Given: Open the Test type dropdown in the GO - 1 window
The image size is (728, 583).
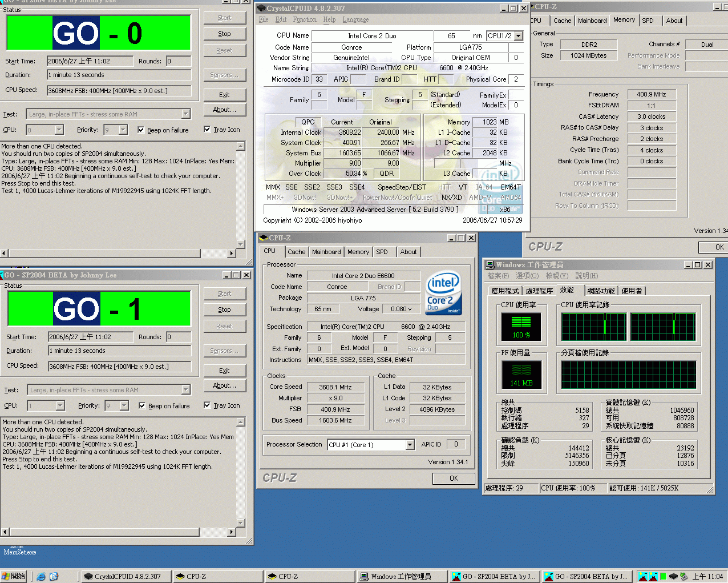Looking at the screenshot, I should coord(185,390).
